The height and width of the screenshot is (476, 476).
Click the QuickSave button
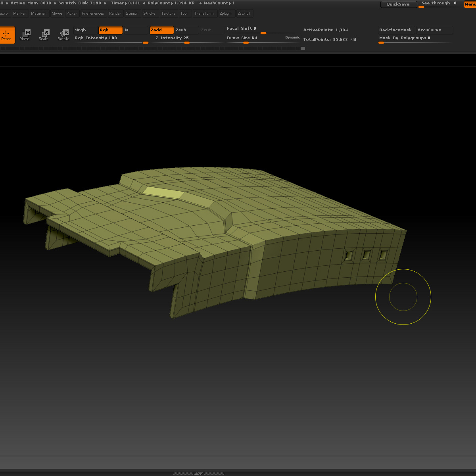tap(399, 4)
